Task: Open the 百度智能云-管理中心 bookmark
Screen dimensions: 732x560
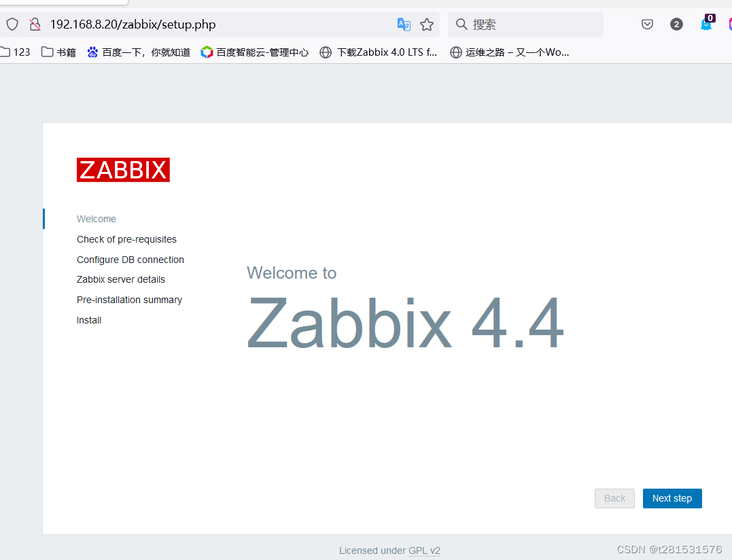Action: [x=255, y=52]
